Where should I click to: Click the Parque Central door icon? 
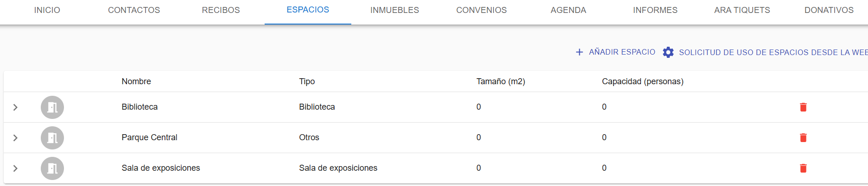52,138
